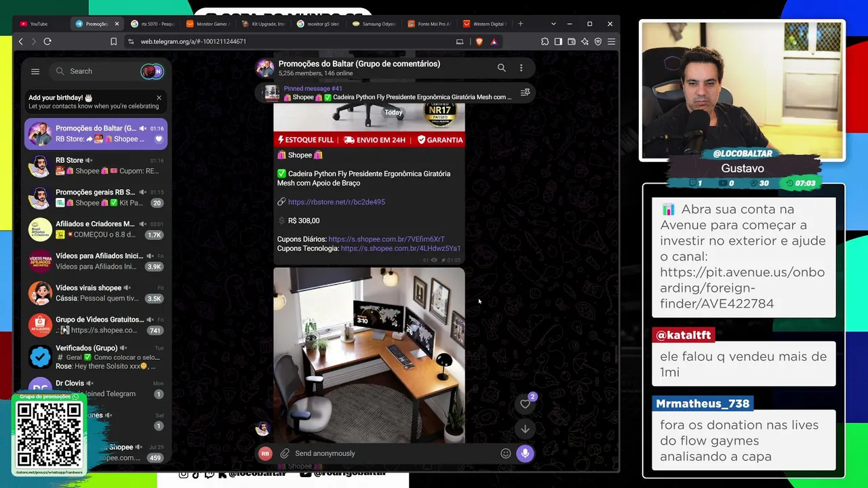Image resolution: width=868 pixels, height=488 pixels.
Task: Open Vídeos para Afiliados Inici... chat
Action: click(96, 261)
